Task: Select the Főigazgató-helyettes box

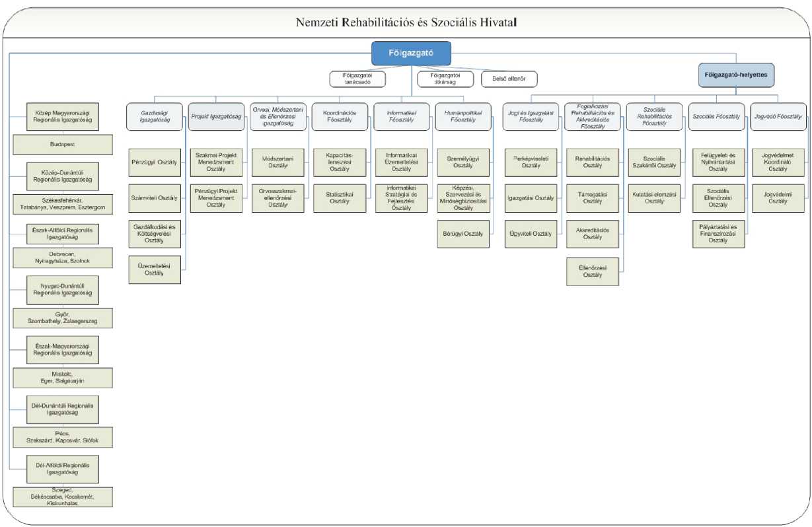Action: pos(737,75)
